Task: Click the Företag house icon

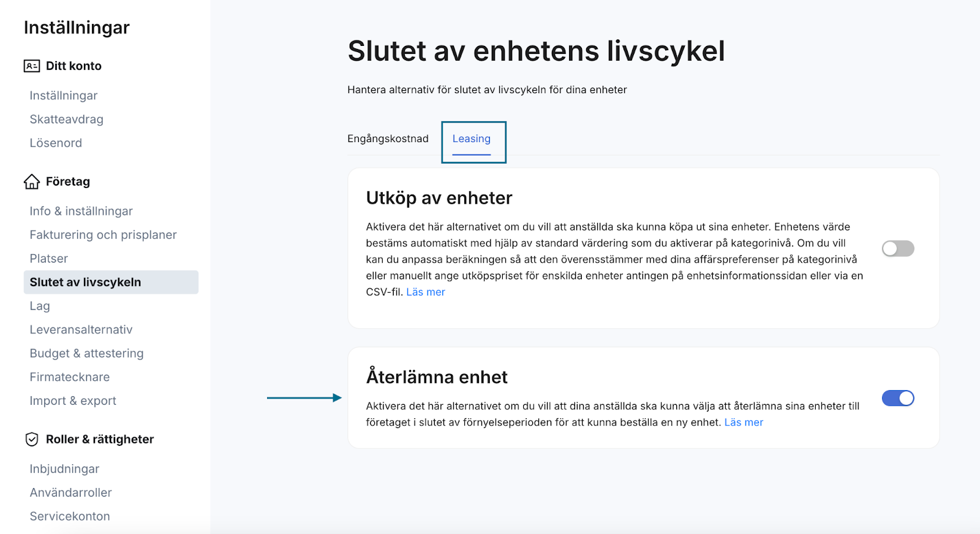Action: click(32, 182)
